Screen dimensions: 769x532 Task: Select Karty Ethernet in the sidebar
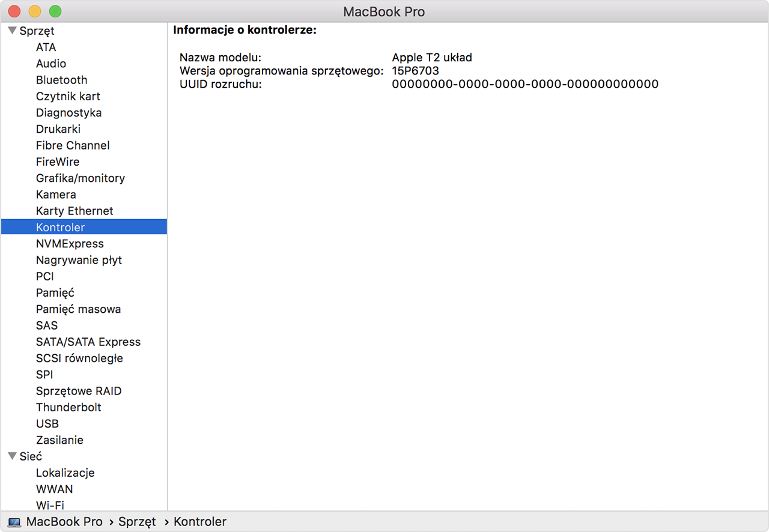click(x=74, y=211)
